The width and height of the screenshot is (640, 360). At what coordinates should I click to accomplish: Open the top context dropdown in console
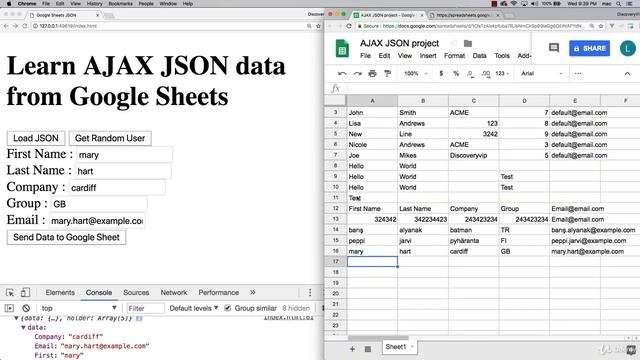(x=79, y=308)
